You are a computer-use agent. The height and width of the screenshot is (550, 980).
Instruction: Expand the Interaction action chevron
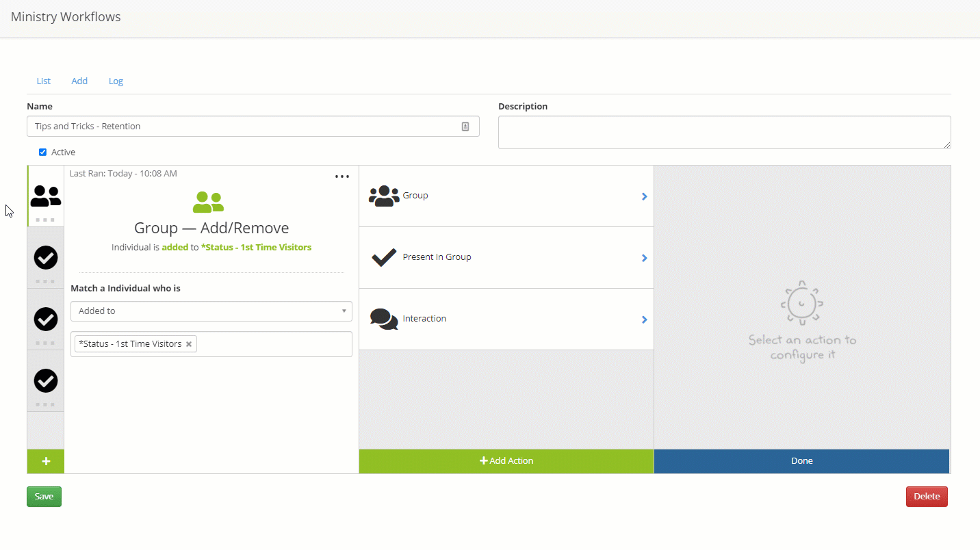coord(644,319)
